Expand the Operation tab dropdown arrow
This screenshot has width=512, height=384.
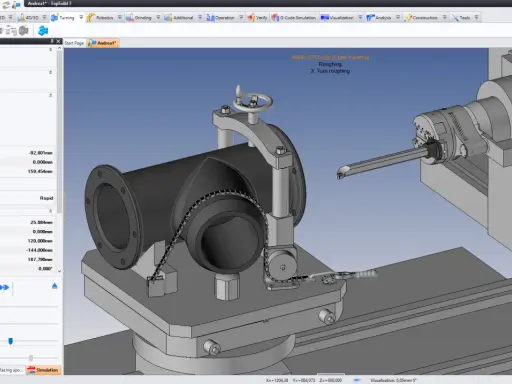coord(241,17)
